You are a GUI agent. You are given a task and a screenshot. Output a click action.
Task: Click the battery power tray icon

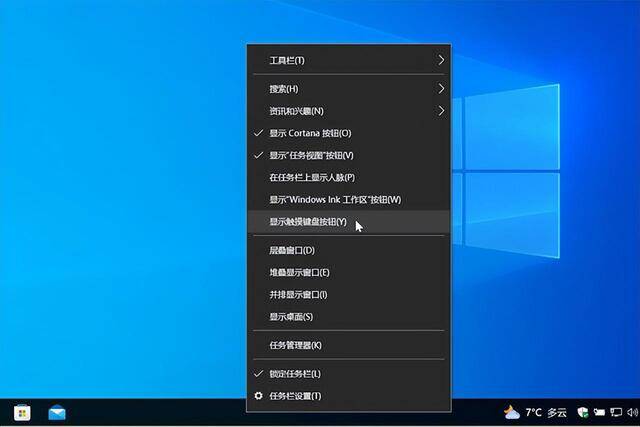(x=599, y=413)
